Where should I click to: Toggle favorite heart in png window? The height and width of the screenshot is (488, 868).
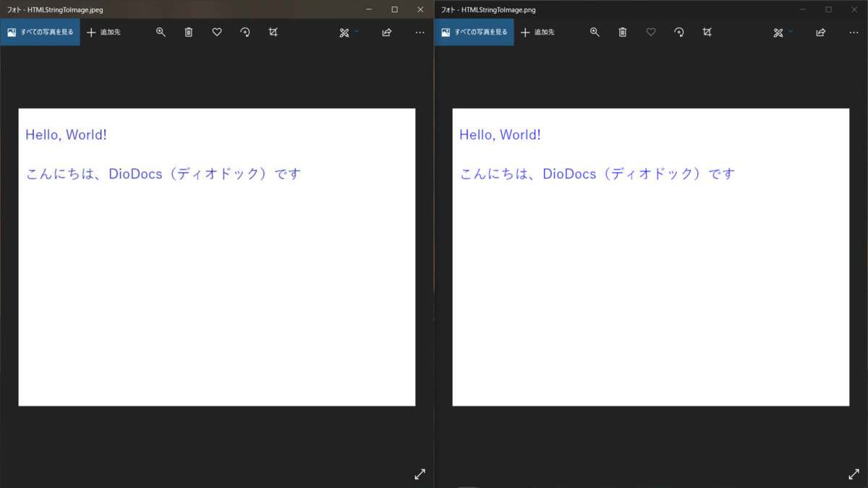coord(651,33)
